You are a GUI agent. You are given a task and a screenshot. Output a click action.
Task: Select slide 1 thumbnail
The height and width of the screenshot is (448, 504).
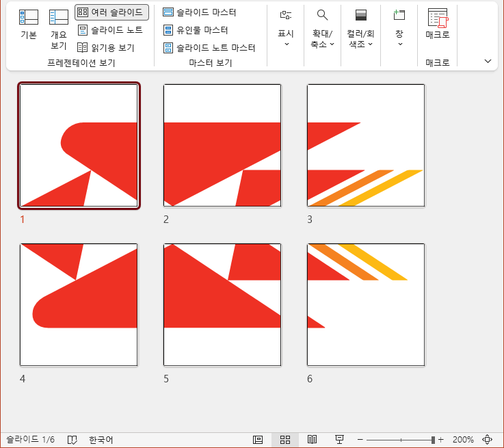pos(79,145)
